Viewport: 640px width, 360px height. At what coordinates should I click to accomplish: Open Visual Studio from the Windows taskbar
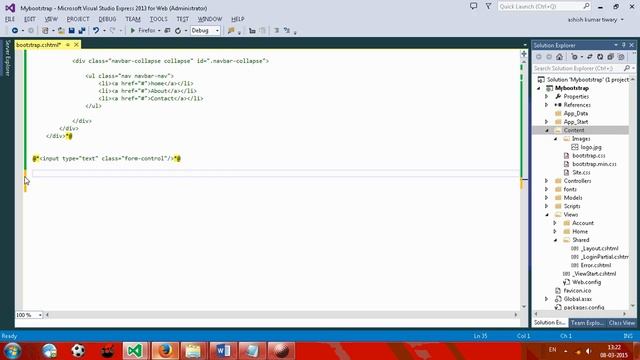coord(135,351)
